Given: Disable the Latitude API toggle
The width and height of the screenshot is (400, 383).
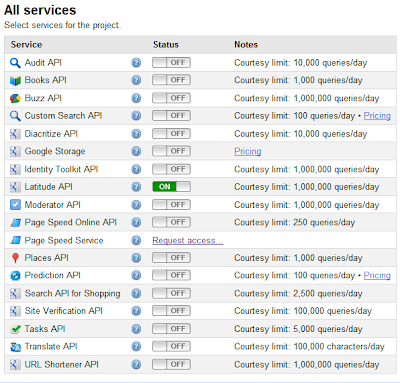Looking at the screenshot, I should (x=171, y=187).
